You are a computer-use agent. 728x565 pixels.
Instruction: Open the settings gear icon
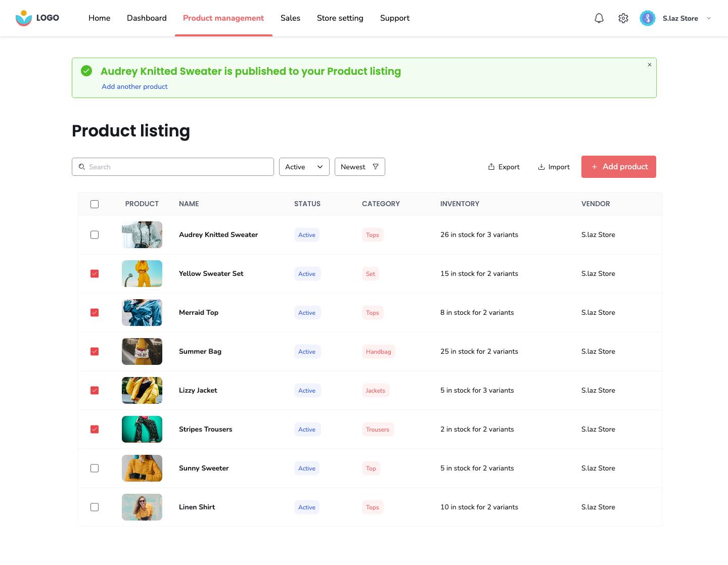pyautogui.click(x=623, y=18)
